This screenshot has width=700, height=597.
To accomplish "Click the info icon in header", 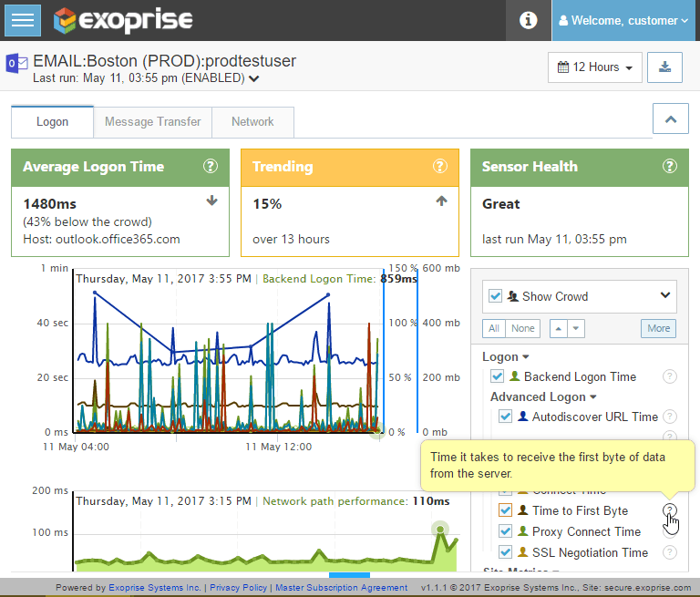I will 528,20.
